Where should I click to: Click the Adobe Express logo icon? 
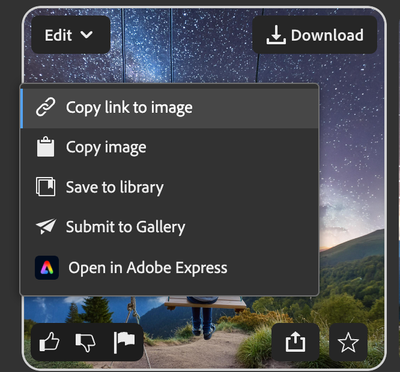coord(47,268)
